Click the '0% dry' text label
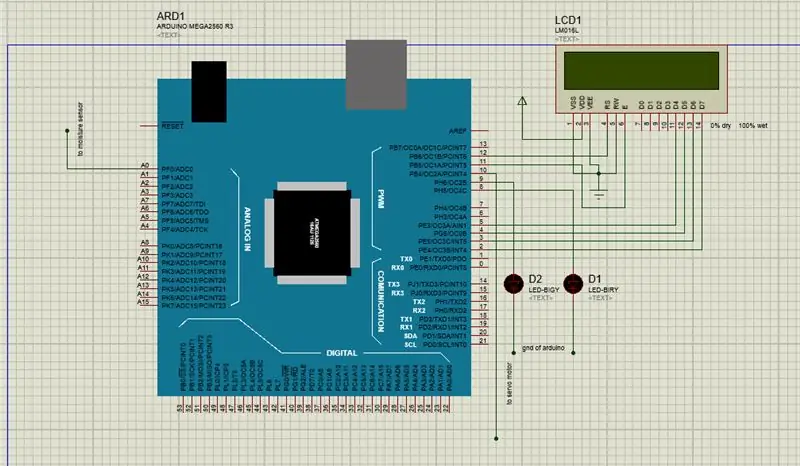800x466 pixels. click(x=720, y=126)
